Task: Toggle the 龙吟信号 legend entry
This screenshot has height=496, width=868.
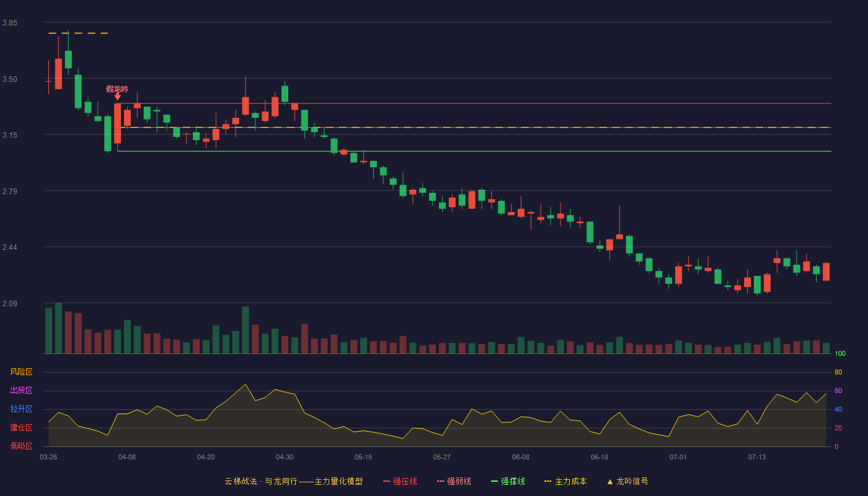Action: (x=627, y=481)
